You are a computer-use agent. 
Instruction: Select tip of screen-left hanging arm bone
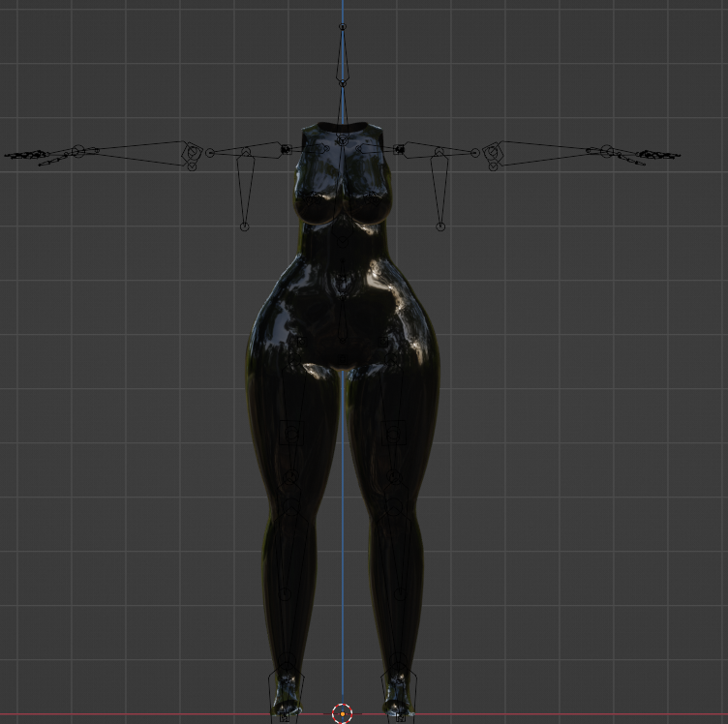[x=244, y=226]
